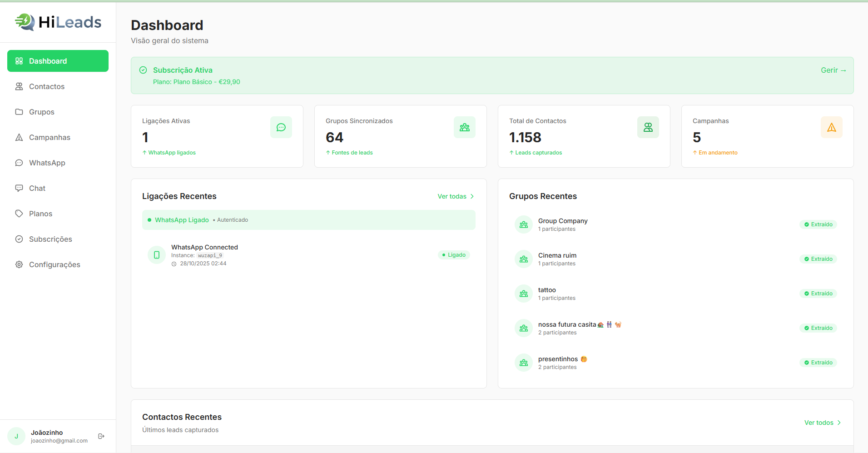Click the logout icon beside Joãozinho
Screen dimensions: 868x453
click(101, 436)
